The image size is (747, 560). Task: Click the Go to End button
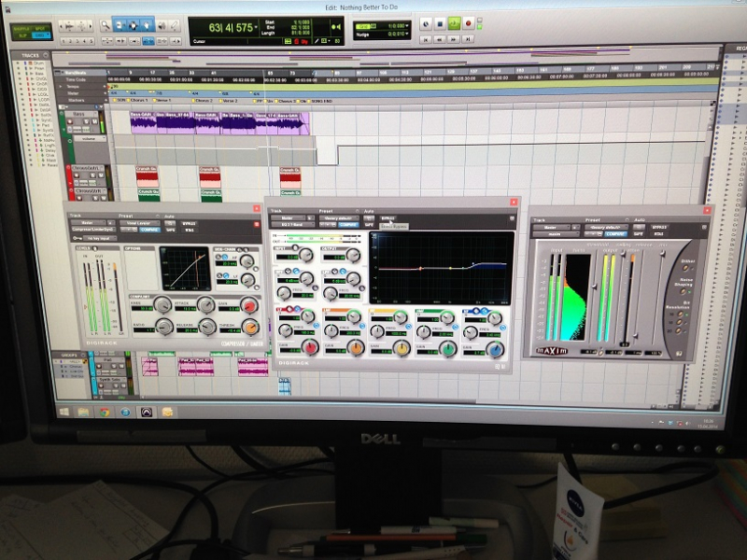pos(468,38)
